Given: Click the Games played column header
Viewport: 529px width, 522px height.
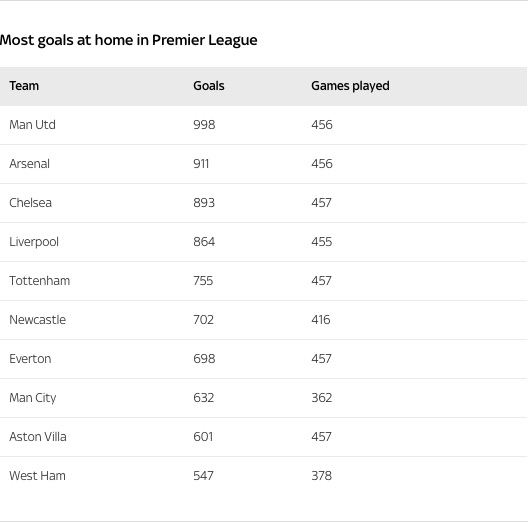Looking at the screenshot, I should (x=350, y=86).
